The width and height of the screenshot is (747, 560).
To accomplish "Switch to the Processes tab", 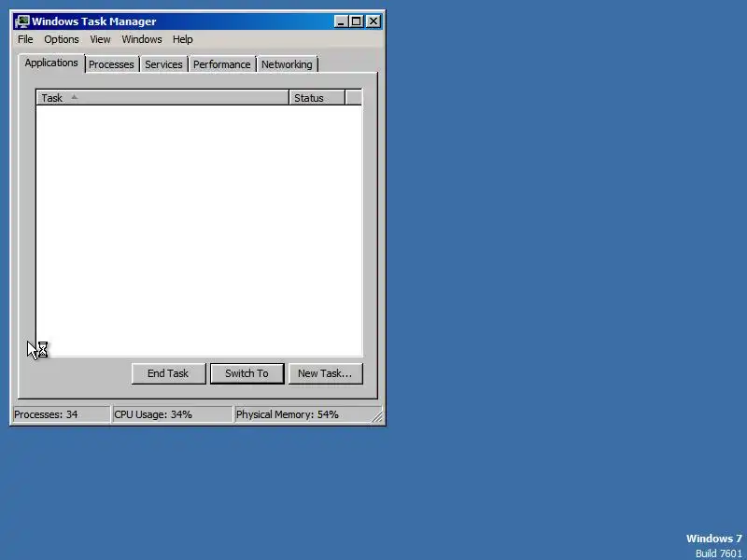I will tap(111, 64).
